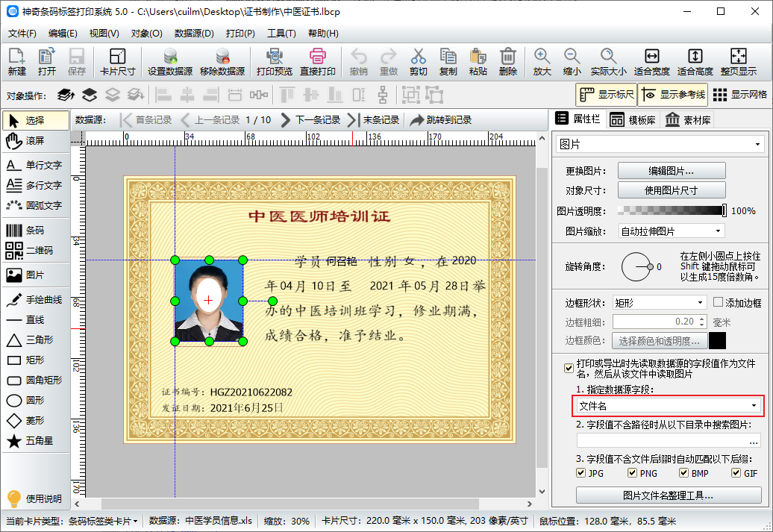This screenshot has height=532, width=773.
Task: Open the 指定数据源字段 文件名 dropdown
Action: (668, 406)
